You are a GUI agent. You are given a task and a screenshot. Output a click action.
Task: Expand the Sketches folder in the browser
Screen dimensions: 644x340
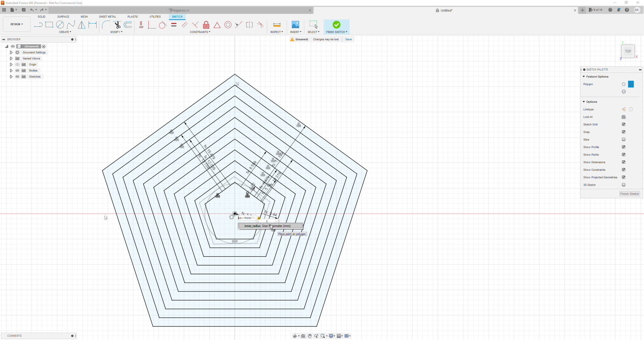point(11,77)
